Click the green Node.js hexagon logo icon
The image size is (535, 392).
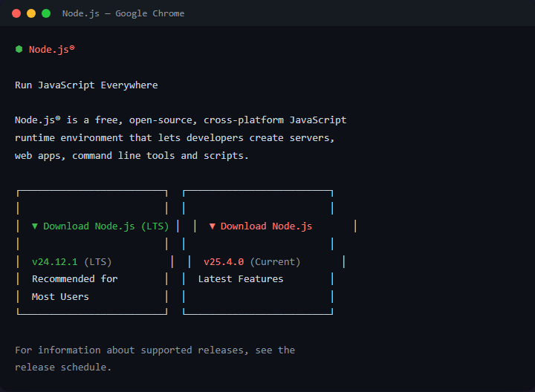pyautogui.click(x=19, y=50)
